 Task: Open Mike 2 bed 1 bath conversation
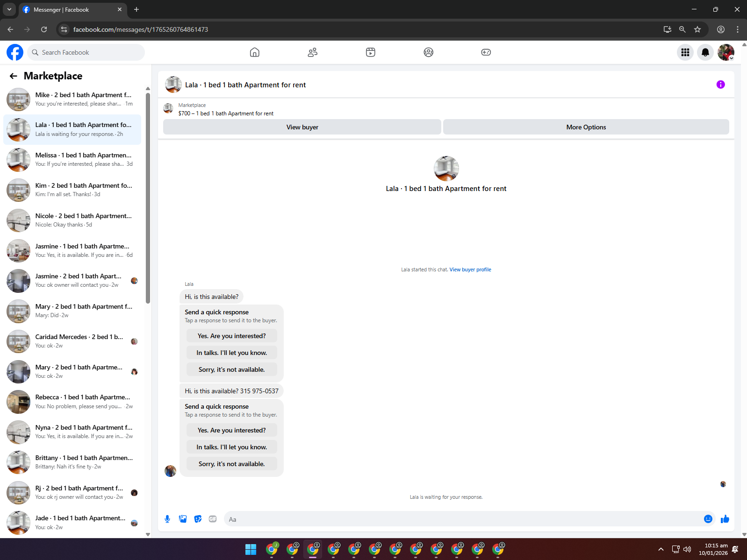click(x=72, y=99)
